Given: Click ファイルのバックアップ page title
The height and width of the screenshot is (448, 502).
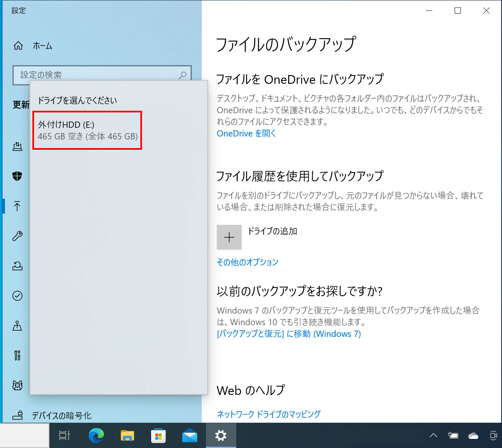Looking at the screenshot, I should (x=286, y=44).
